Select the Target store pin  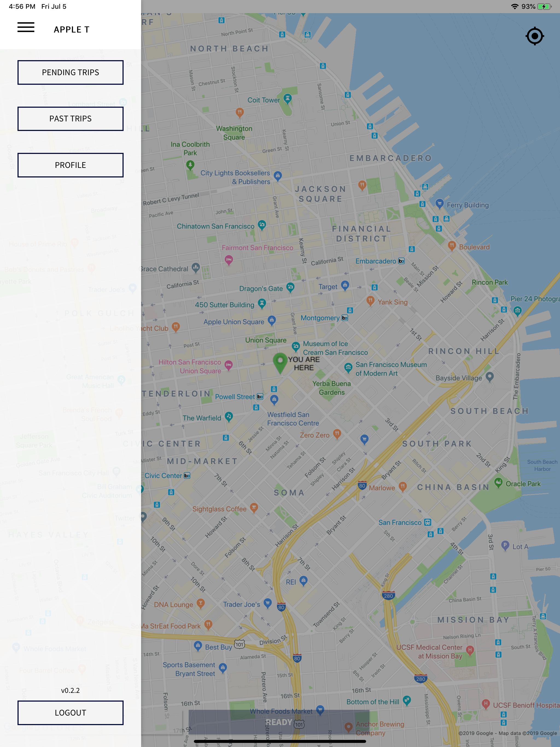[345, 285]
